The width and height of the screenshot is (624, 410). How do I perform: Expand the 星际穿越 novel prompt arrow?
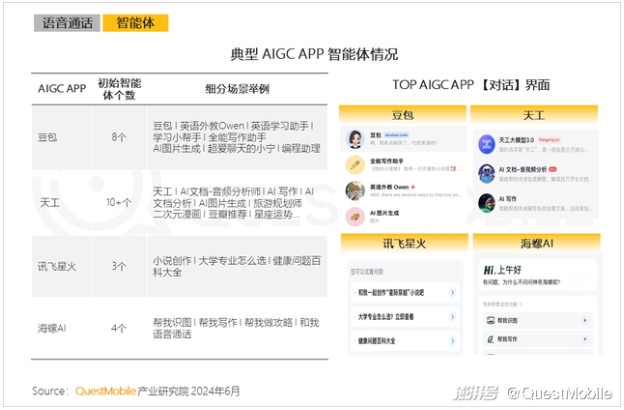(x=451, y=292)
